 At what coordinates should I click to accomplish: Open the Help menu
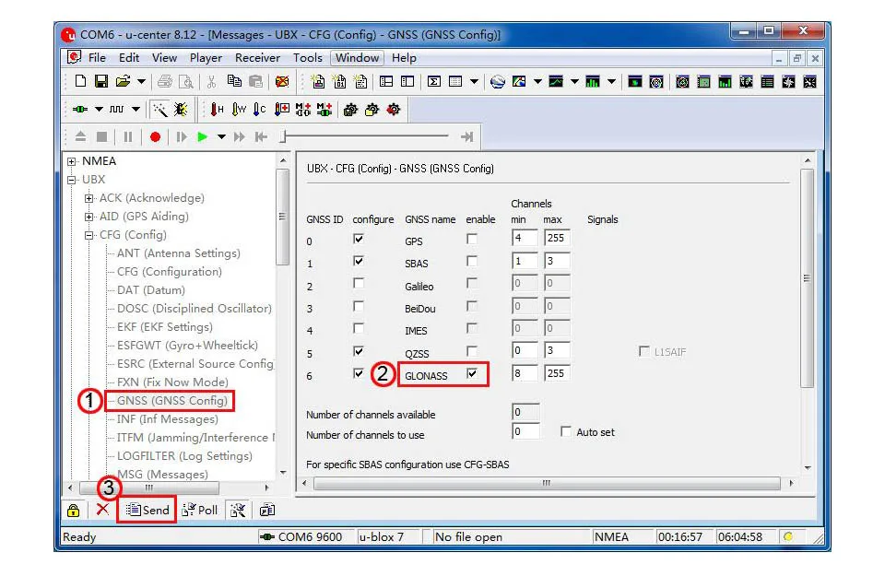(404, 57)
